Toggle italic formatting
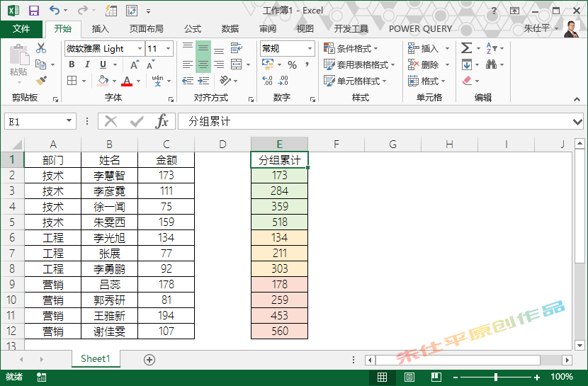The image size is (588, 386). [86, 64]
